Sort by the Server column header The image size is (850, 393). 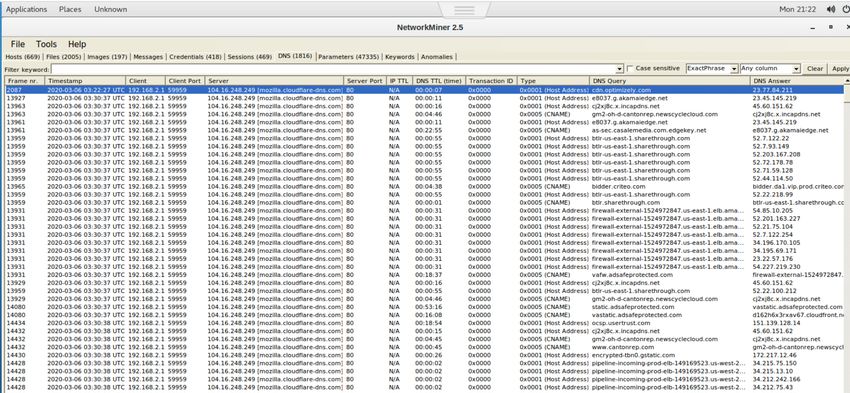coord(275,81)
